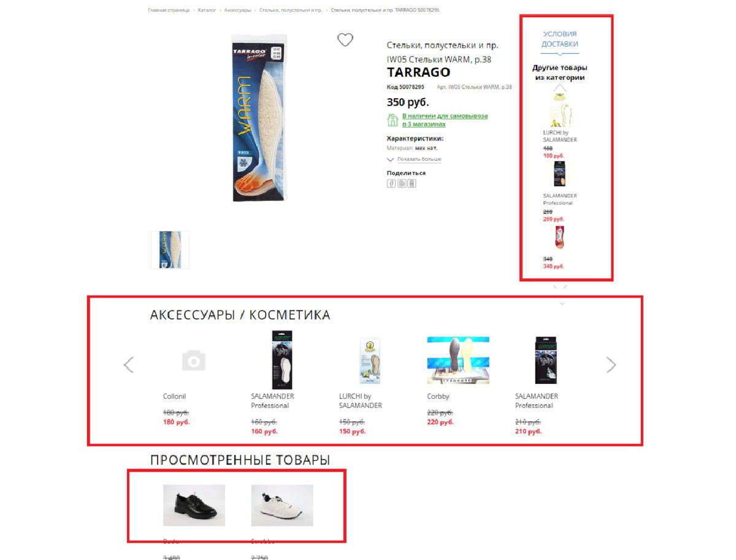Go to Главная страница breadcrumb

pyautogui.click(x=169, y=10)
